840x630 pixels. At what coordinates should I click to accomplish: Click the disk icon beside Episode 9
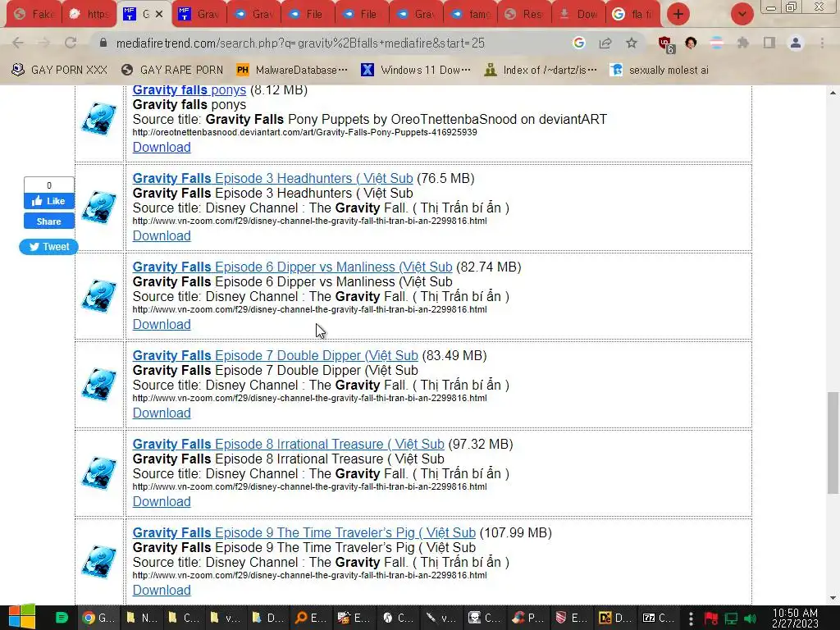click(99, 561)
